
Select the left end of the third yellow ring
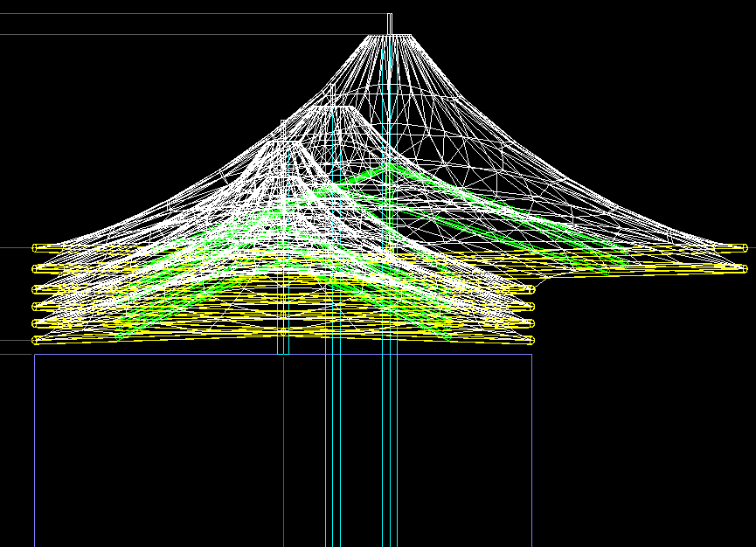click(36, 289)
